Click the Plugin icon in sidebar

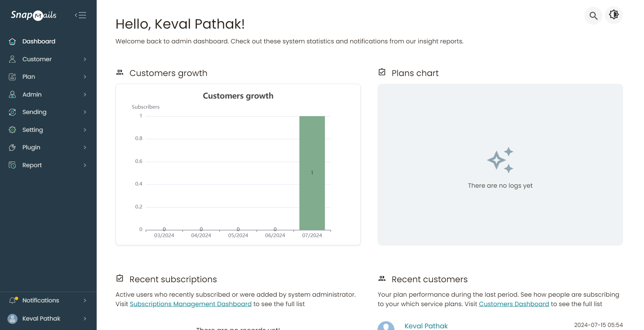pos(12,147)
